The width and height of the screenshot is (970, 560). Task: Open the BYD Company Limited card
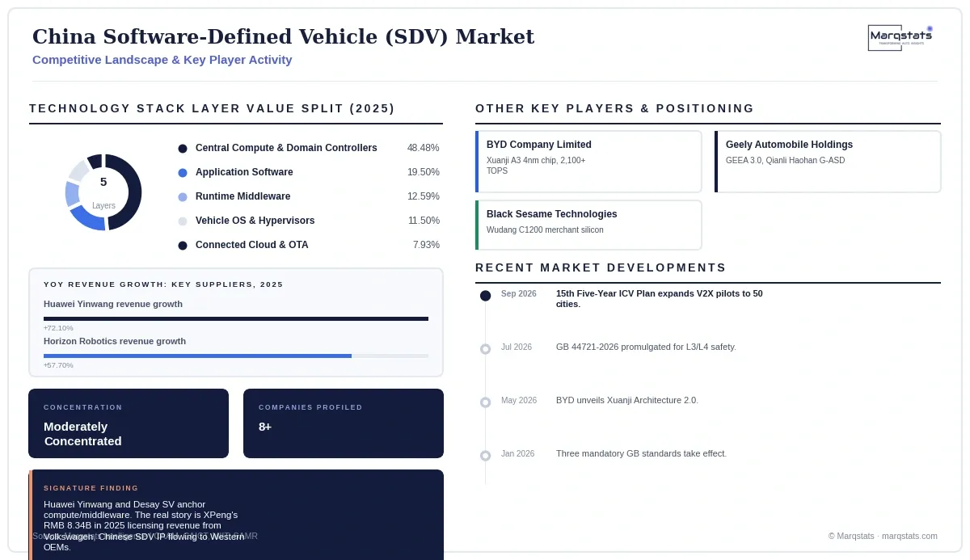coord(588,162)
